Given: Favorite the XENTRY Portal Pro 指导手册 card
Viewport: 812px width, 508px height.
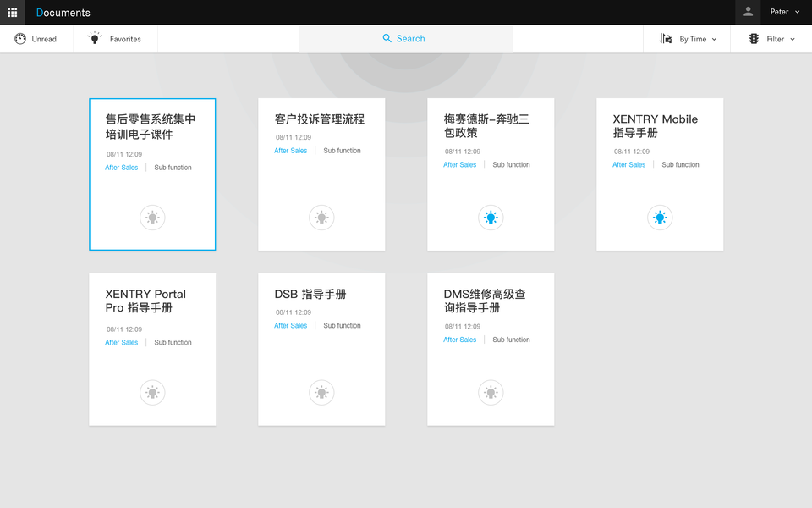Looking at the screenshot, I should pyautogui.click(x=152, y=392).
